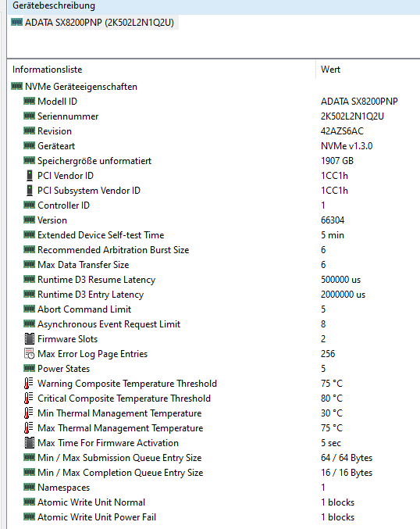Select the serial value 2K502L2N1Q2U in Wert column
Screen dimensions: 420x529
tap(352, 116)
